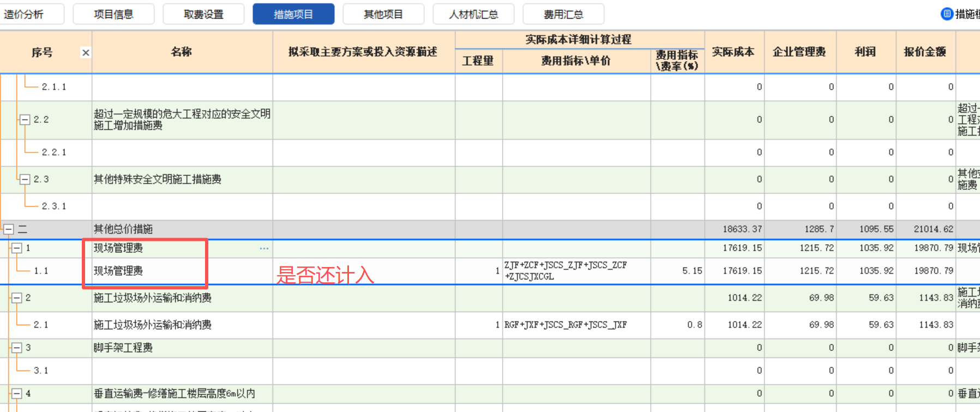Click the 费用指标\费率(%) column header
This screenshot has height=412, width=980.
click(x=677, y=61)
